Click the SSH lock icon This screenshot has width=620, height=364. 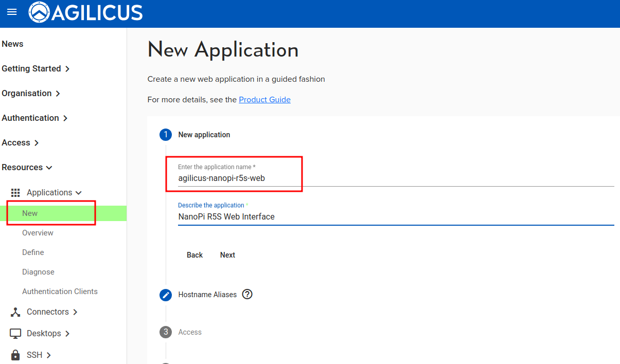15,355
